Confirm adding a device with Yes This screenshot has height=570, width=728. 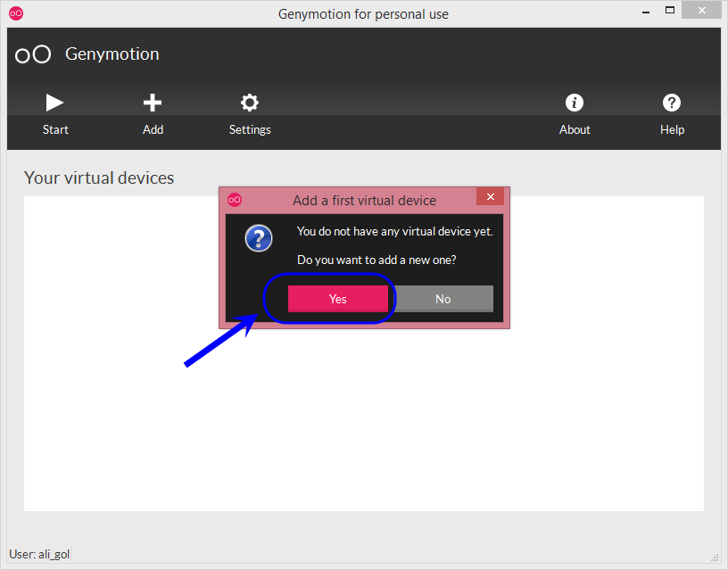tap(338, 299)
